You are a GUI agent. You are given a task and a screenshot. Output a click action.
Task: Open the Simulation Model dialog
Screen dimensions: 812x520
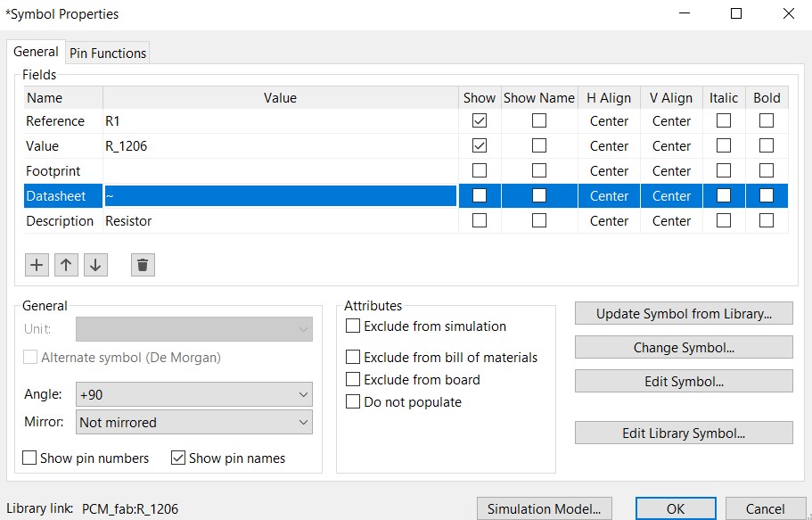(x=544, y=509)
